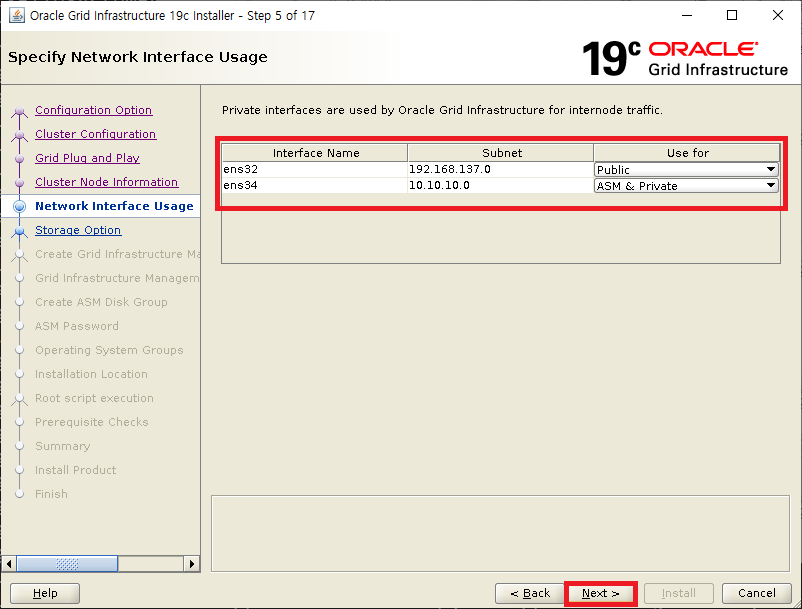Image resolution: width=802 pixels, height=609 pixels.
Task: Open Cluster Node Information step
Action: 106,182
